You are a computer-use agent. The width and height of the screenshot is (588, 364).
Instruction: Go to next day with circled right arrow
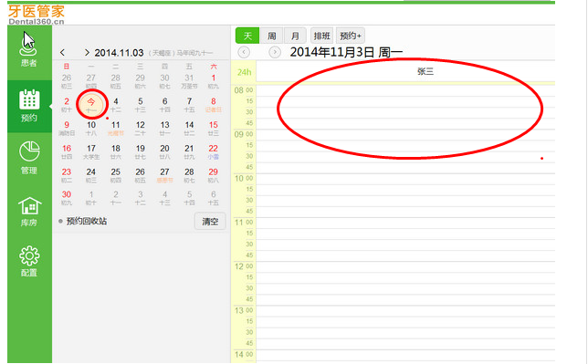coord(275,52)
